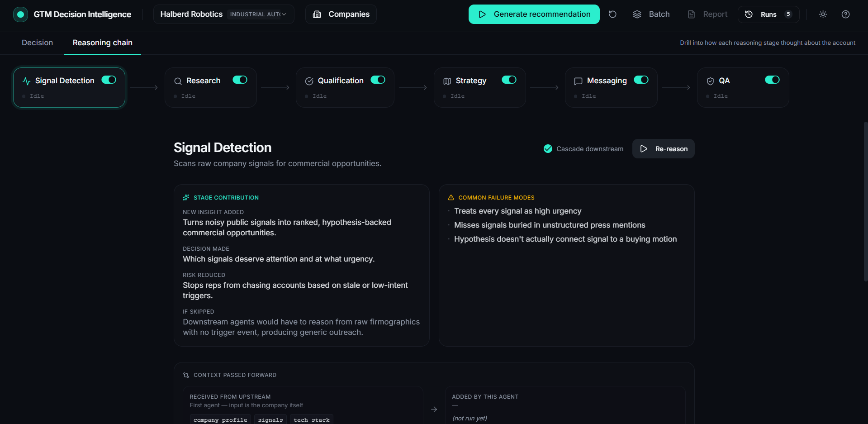
Task: Click the 'tech stack' context tag
Action: (x=312, y=420)
